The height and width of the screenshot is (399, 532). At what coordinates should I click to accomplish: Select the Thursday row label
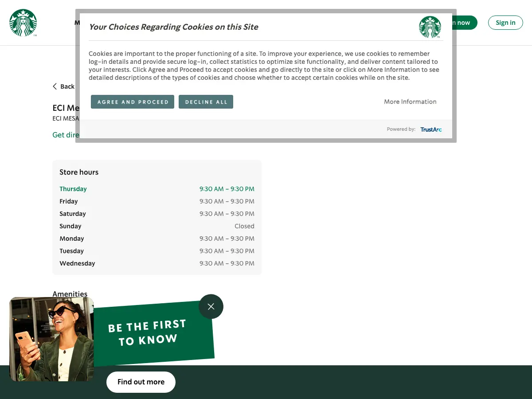point(73,189)
